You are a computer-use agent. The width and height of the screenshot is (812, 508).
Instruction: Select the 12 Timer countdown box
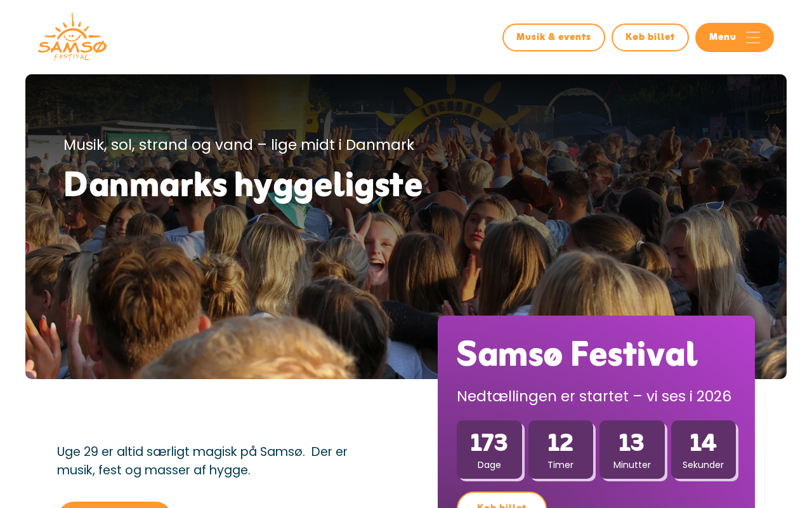561,450
